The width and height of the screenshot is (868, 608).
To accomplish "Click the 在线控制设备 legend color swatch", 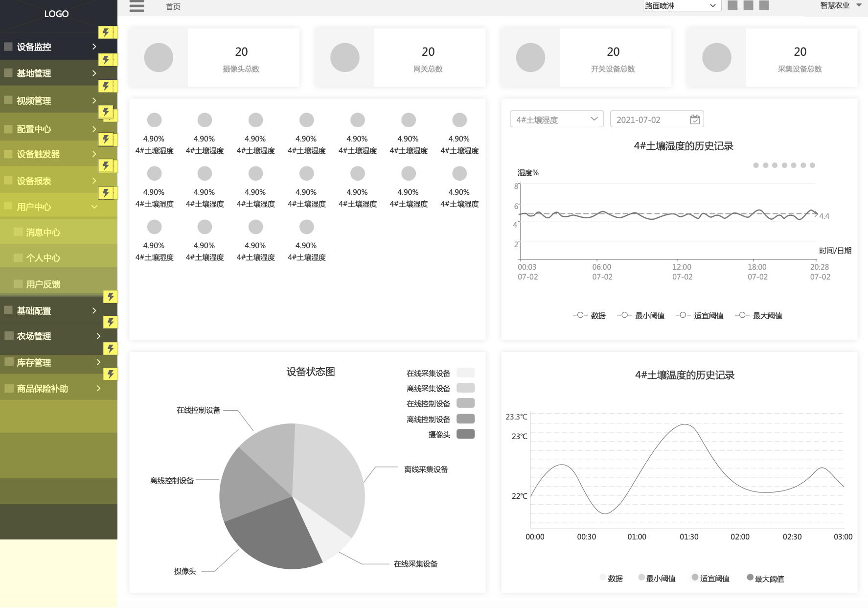I will coord(465,403).
